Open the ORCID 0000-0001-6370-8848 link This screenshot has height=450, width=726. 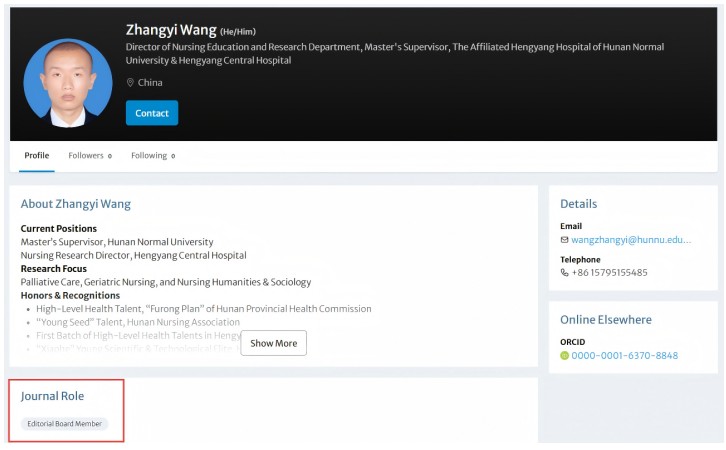point(624,356)
